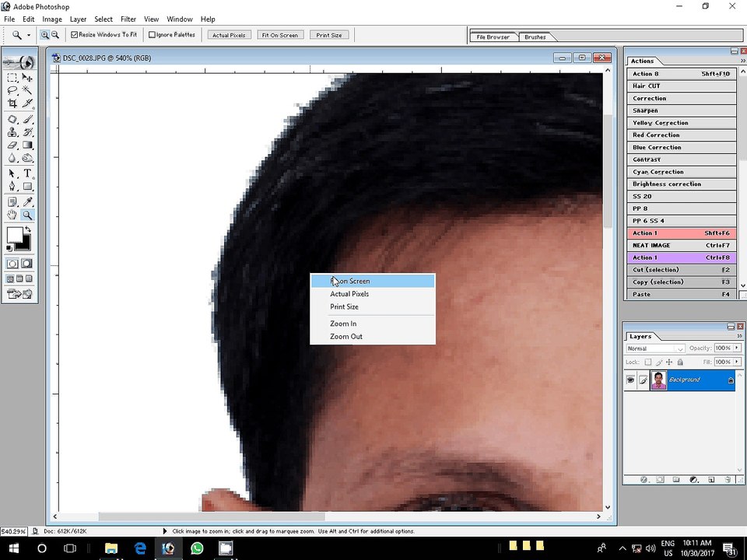The width and height of the screenshot is (747, 560).
Task: Select the Notes tool
Action: [12, 202]
